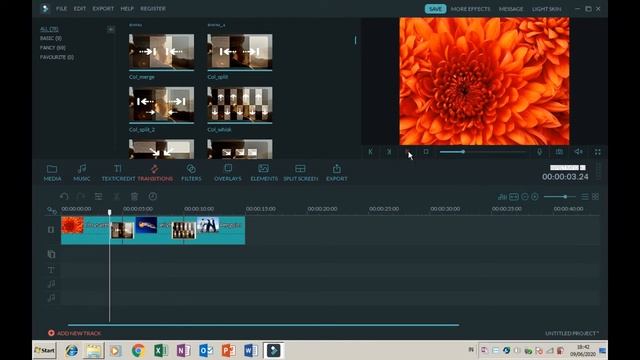Viewport: 640px width, 360px height.
Task: Redo the last undone action
Action: click(81, 196)
